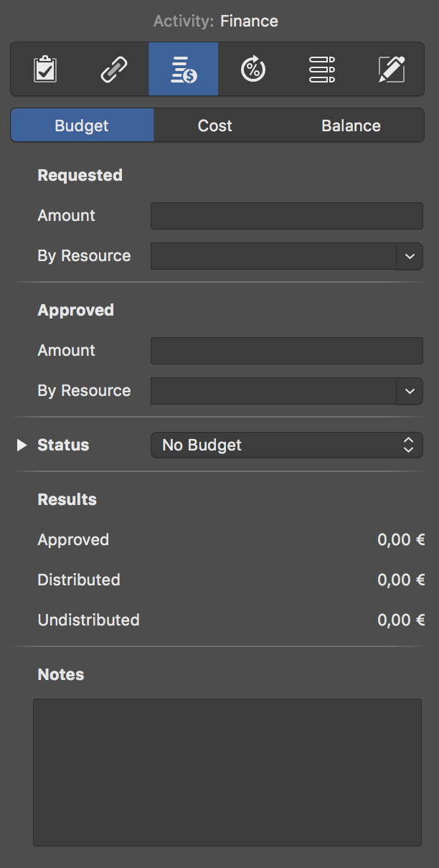Switch to the Budget tab
Viewport: 439px width, 868px height.
82,126
